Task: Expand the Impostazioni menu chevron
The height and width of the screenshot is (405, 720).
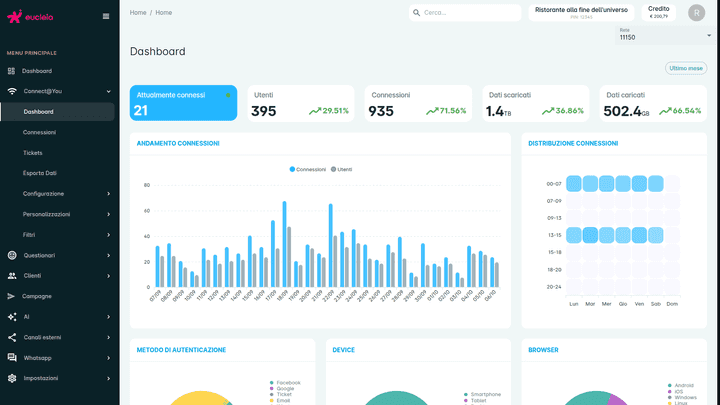Action: 109,378
